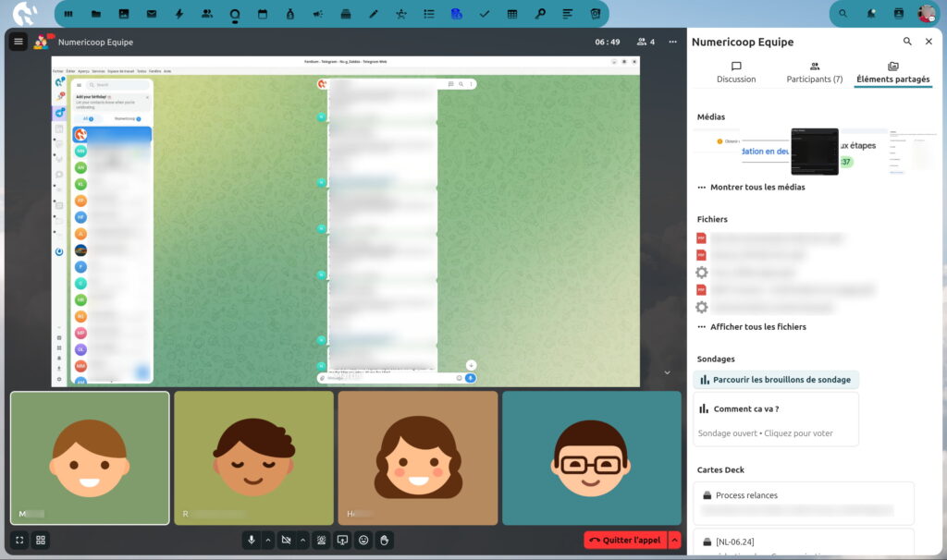Open the emoji reactions picker
This screenshot has height=560, width=947.
pos(363,540)
